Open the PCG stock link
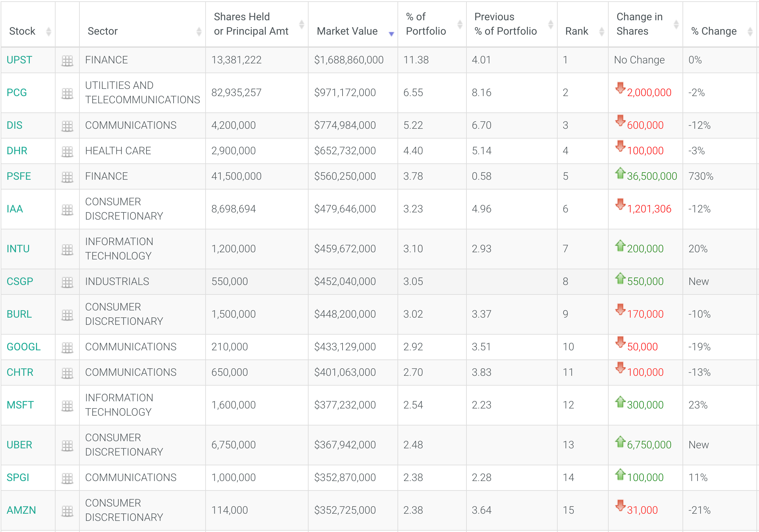 click(x=17, y=92)
